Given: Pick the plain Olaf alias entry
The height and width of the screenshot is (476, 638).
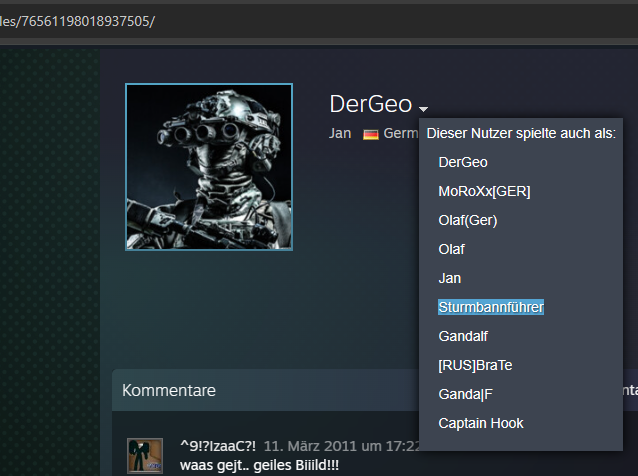Looking at the screenshot, I should 451,249.
